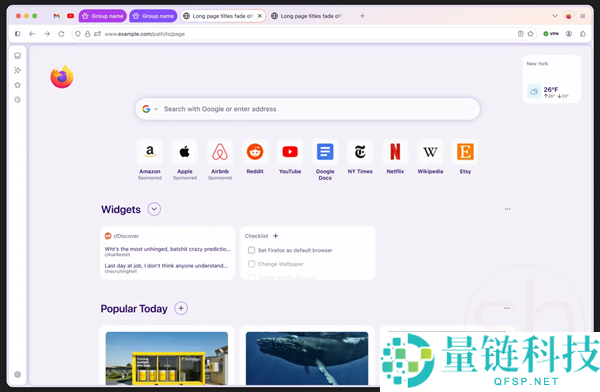The width and height of the screenshot is (600, 392).
Task: Open the Last day at job post
Action: [x=166, y=268]
